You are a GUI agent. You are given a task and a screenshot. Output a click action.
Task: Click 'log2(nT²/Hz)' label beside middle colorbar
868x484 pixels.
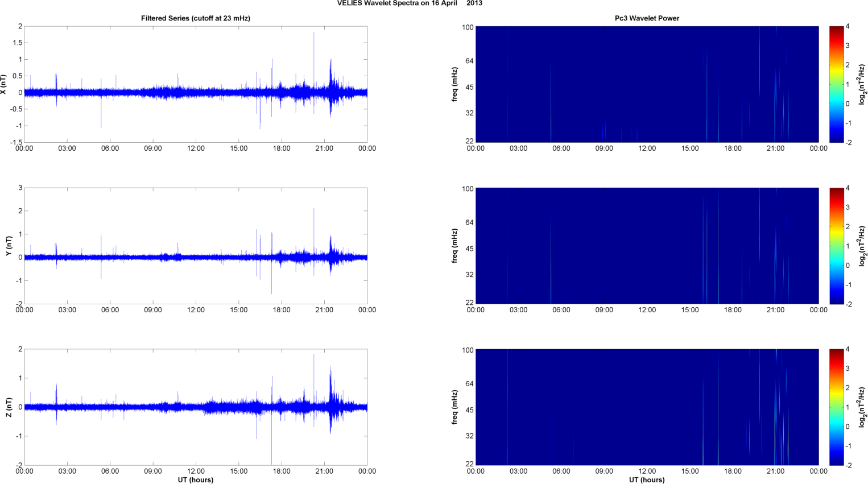coord(862,246)
